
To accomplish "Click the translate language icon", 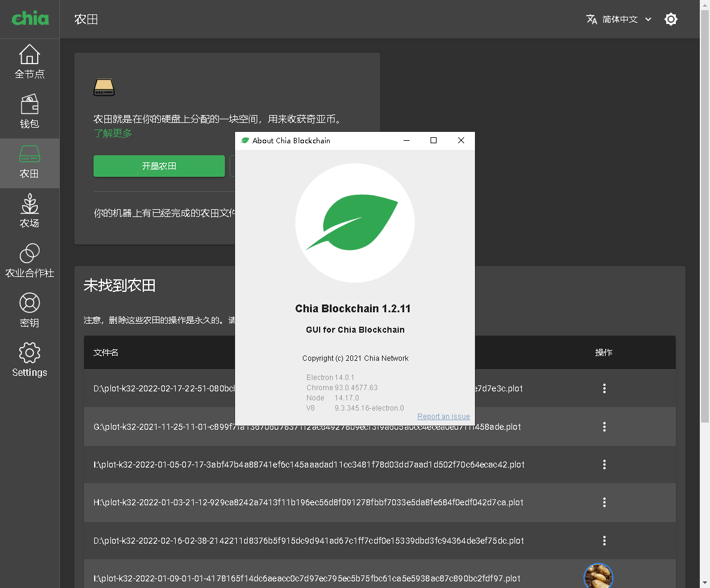I will 591,19.
